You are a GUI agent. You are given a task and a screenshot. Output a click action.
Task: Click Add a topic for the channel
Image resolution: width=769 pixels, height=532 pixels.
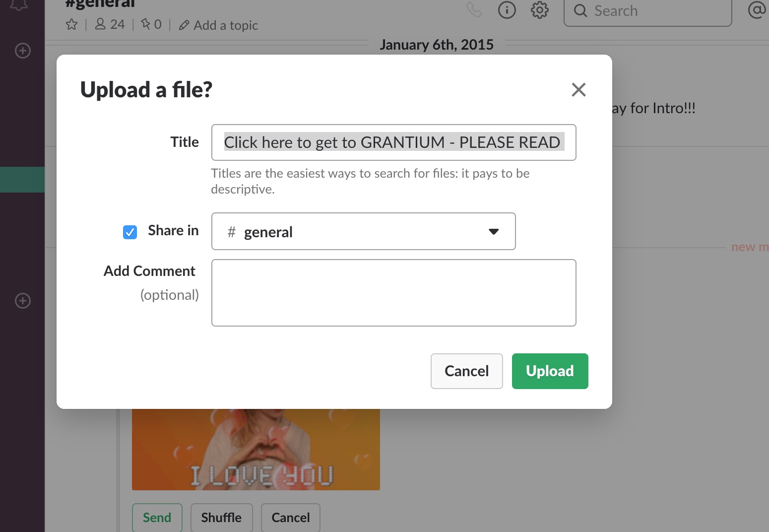click(x=217, y=25)
